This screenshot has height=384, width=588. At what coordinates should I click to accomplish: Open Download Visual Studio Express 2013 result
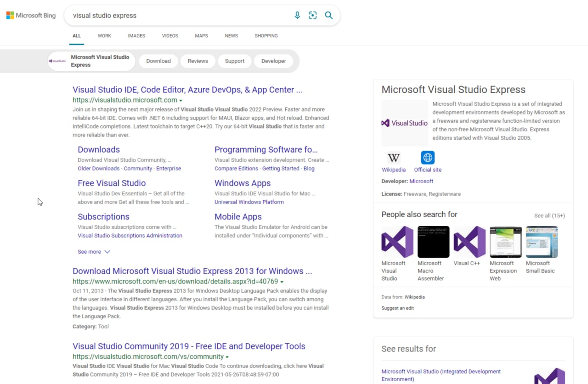pyautogui.click(x=192, y=271)
